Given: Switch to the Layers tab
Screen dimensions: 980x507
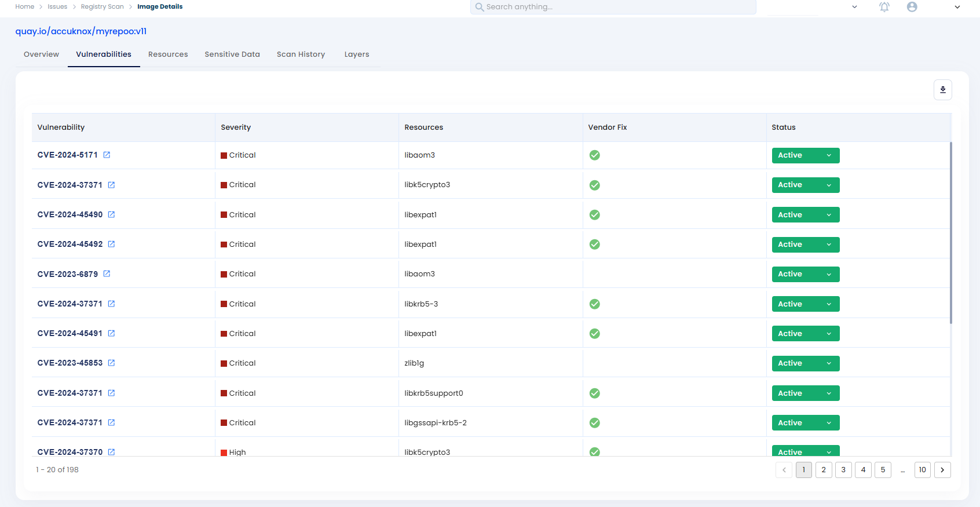Looking at the screenshot, I should click(x=357, y=54).
